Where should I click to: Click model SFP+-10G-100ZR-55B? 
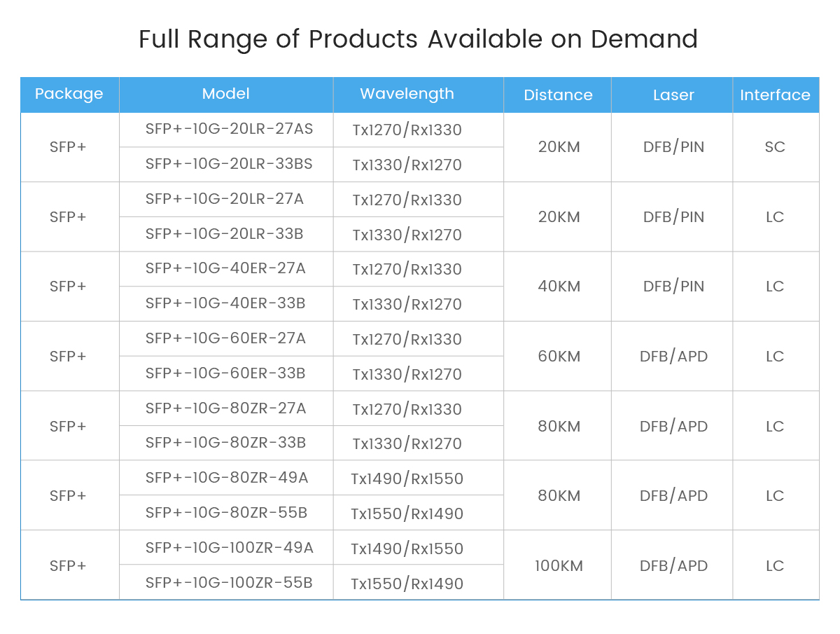(229, 582)
